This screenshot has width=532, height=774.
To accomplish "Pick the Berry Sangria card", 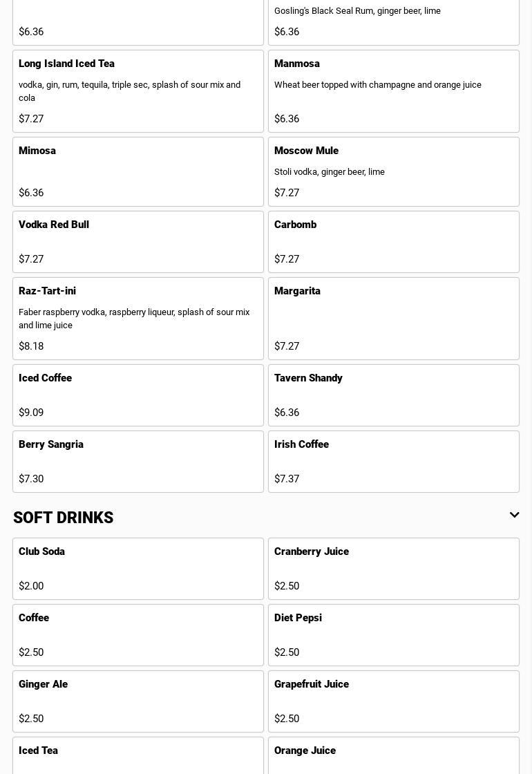I will tap(138, 462).
